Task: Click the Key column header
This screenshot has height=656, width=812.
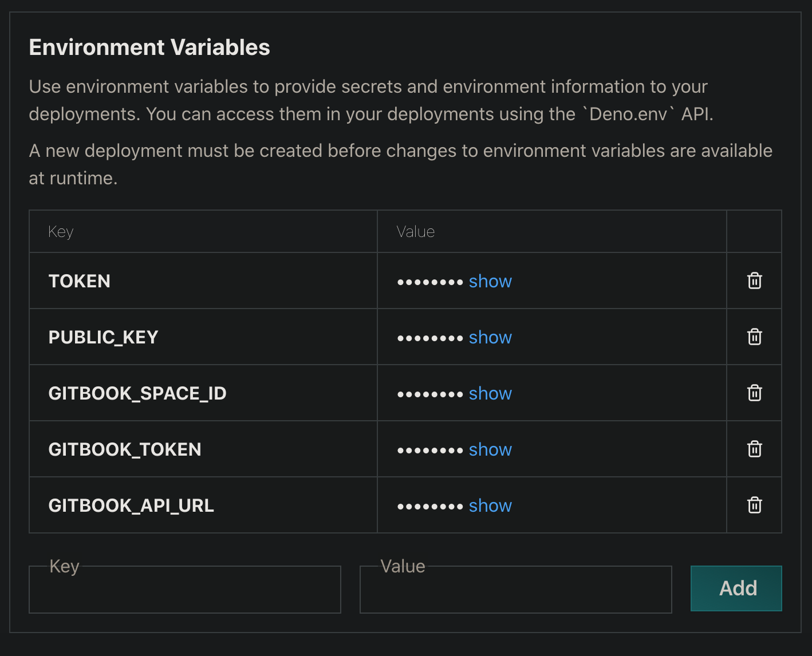Action: [x=61, y=232]
